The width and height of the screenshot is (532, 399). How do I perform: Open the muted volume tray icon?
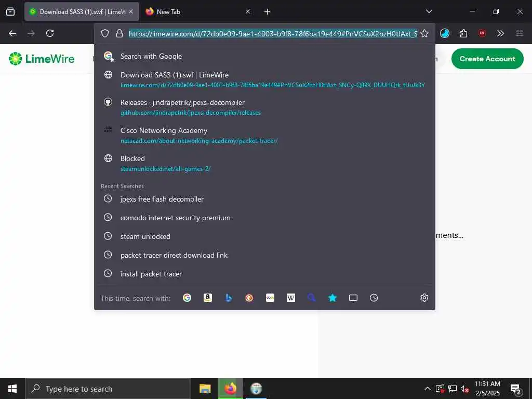click(x=464, y=389)
